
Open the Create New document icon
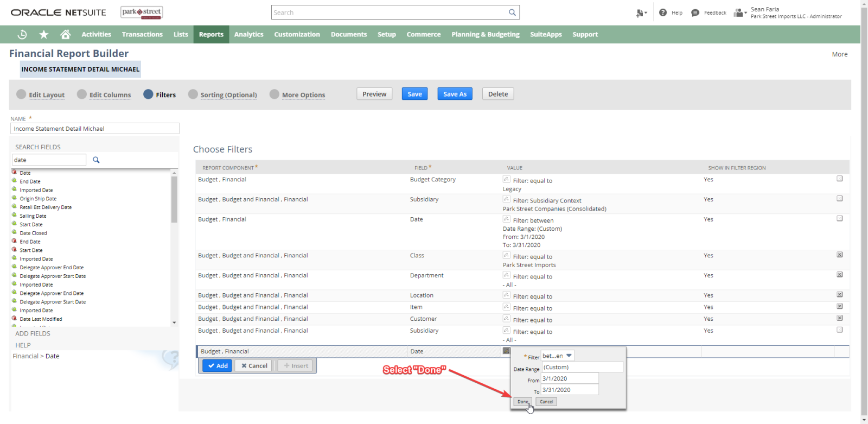coord(641,12)
